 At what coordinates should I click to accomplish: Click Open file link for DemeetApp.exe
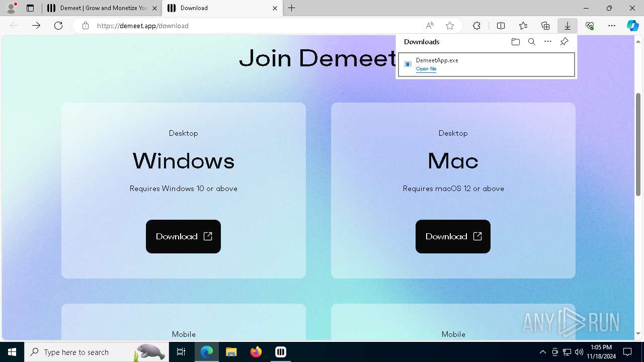[x=426, y=69]
